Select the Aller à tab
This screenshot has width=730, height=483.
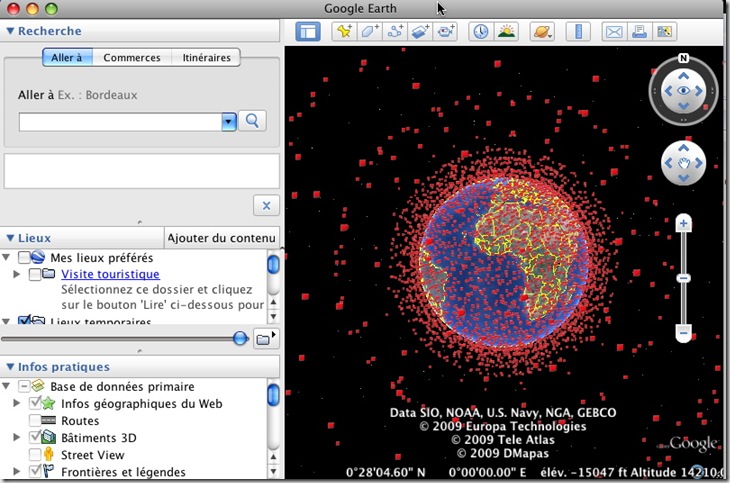67,58
